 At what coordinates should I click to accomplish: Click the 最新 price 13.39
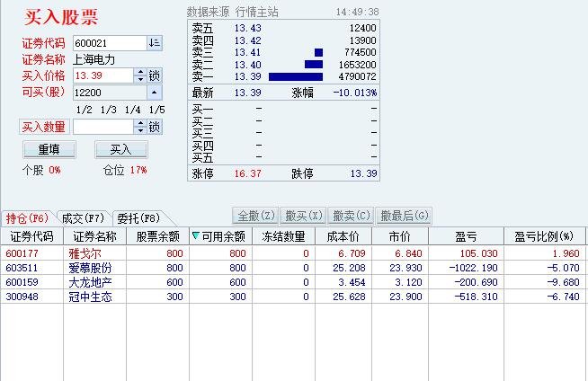coord(248,93)
